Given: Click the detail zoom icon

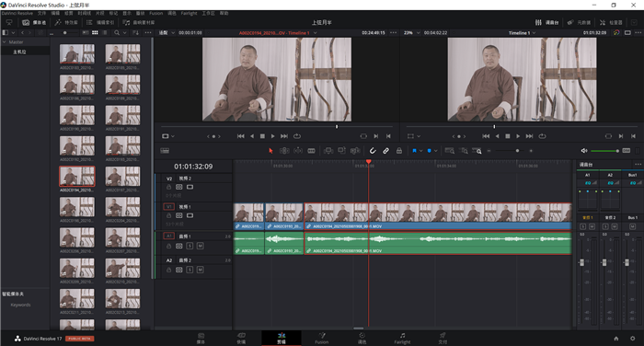Looking at the screenshot, I should coord(464,151).
